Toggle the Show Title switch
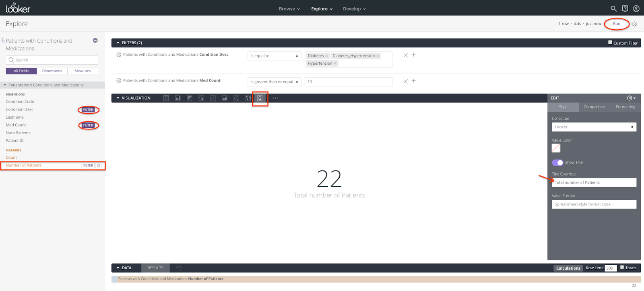The height and width of the screenshot is (291, 644). pyautogui.click(x=557, y=162)
